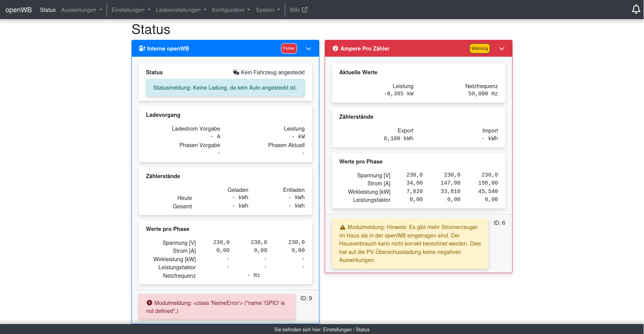This screenshot has height=334, width=644.
Task: Click the charging station icon beside Interne openWB
Action: point(142,49)
